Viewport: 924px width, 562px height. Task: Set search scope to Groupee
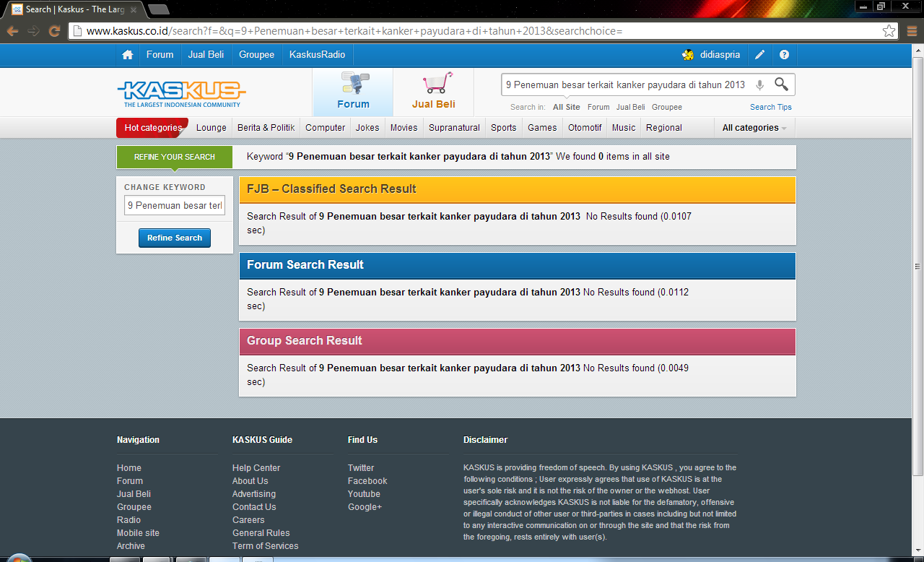coord(667,107)
